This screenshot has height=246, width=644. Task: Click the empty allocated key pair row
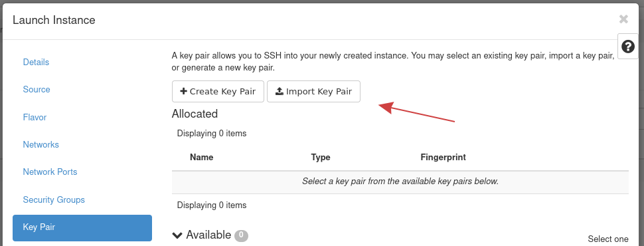[400, 182]
